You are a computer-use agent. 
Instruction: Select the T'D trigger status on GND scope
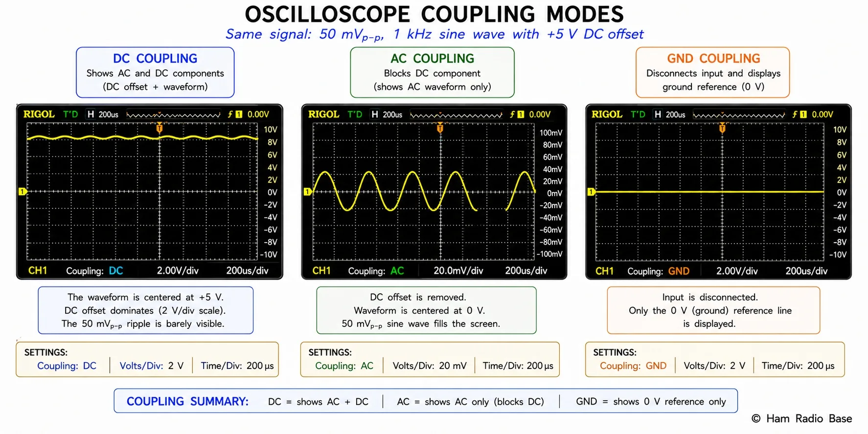(x=638, y=114)
